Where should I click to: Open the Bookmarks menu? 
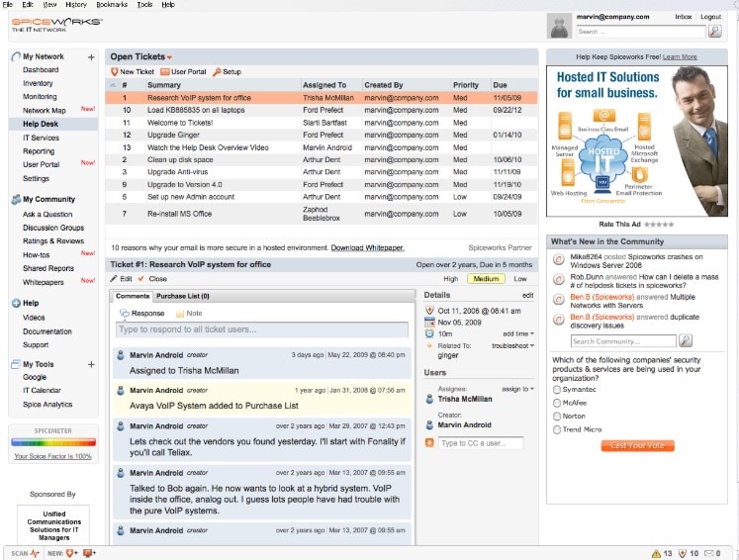tap(112, 4)
